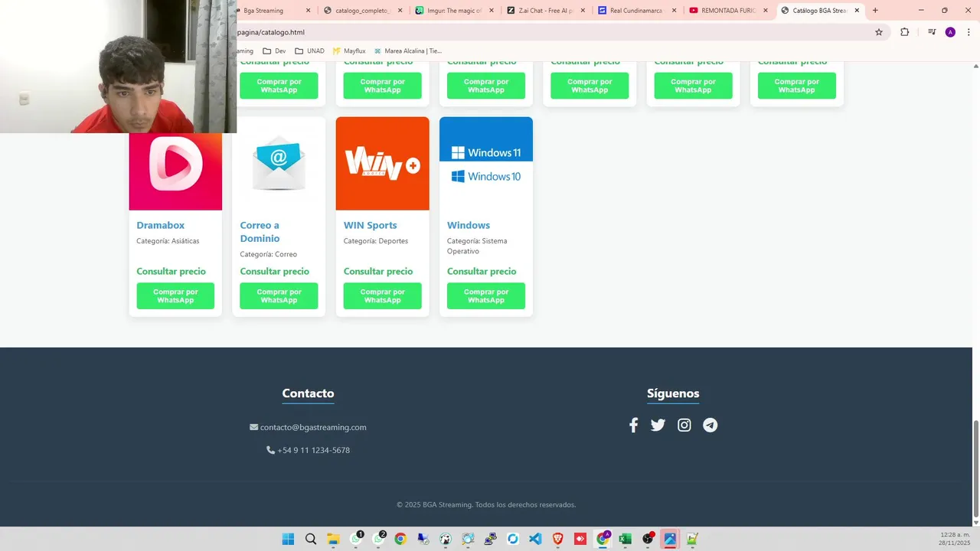
Task: Switch to the Z.ai Chat tab
Action: coord(545,11)
